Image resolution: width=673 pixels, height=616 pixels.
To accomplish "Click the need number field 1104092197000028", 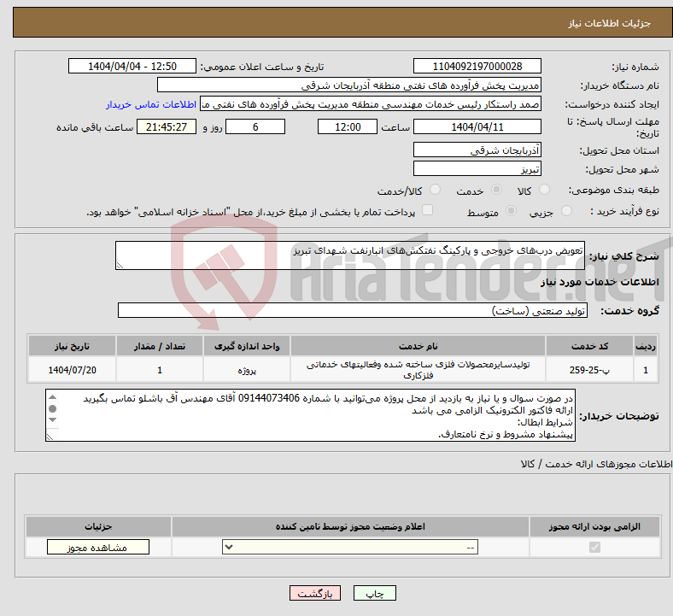I will 477,67.
